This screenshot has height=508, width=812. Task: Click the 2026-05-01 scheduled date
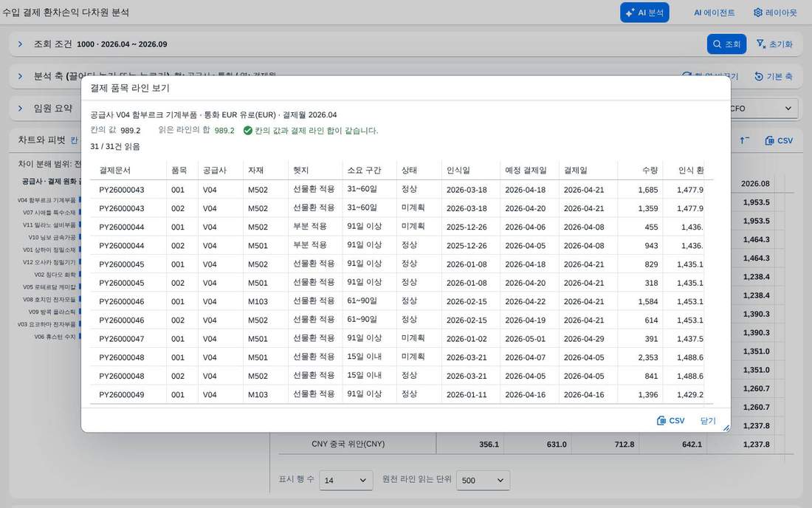click(525, 339)
